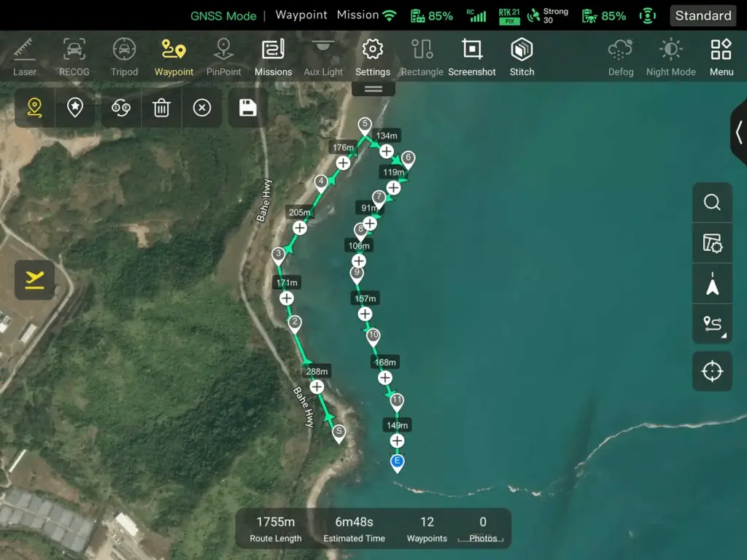Enable the Aux Light

pyautogui.click(x=323, y=57)
